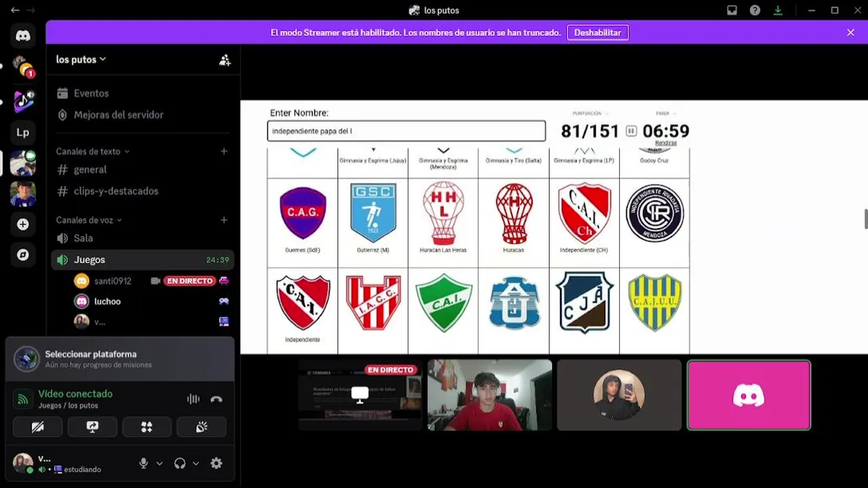Collapse Canales de texto category
The width and height of the screenshot is (868, 488).
pos(92,152)
